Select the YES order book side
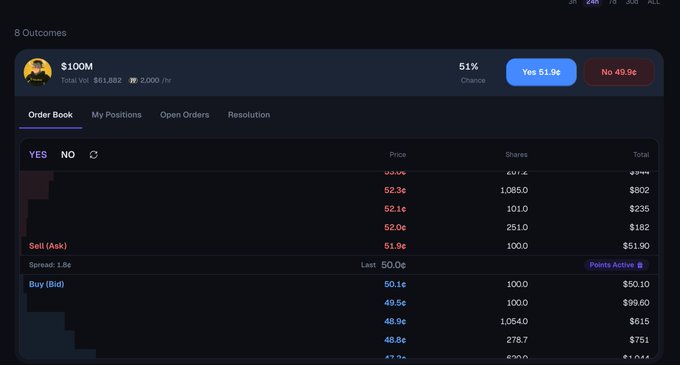The height and width of the screenshot is (365, 680). tap(38, 155)
